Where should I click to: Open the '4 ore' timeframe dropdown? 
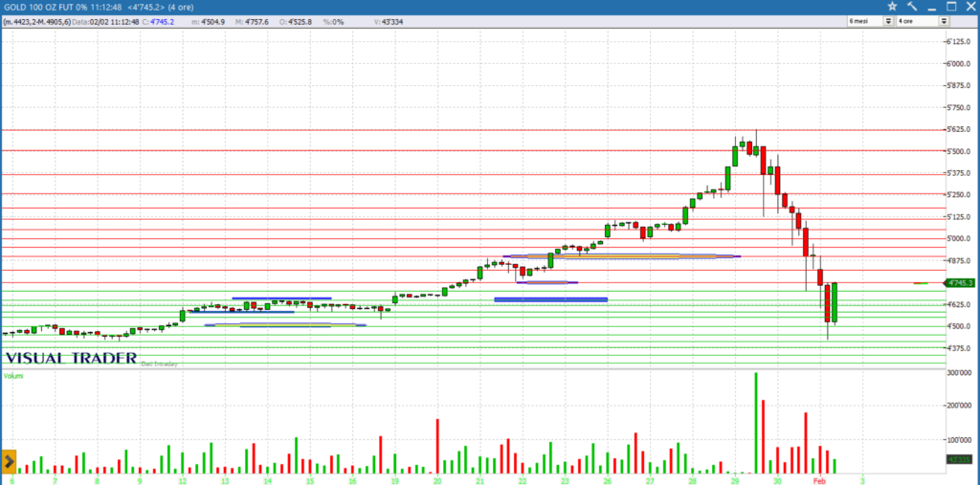click(944, 21)
